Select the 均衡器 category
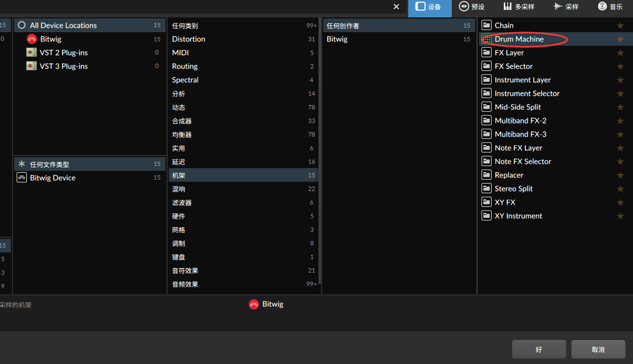The width and height of the screenshot is (633, 364). click(x=243, y=134)
